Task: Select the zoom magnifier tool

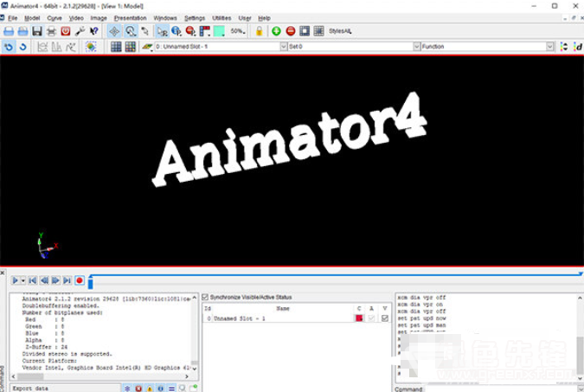Action: click(x=130, y=31)
